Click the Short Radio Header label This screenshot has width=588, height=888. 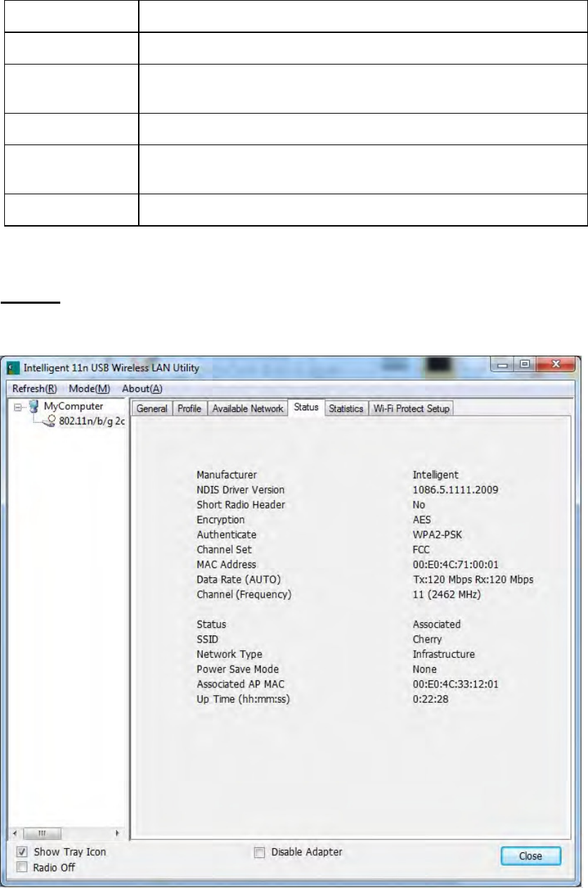click(240, 504)
